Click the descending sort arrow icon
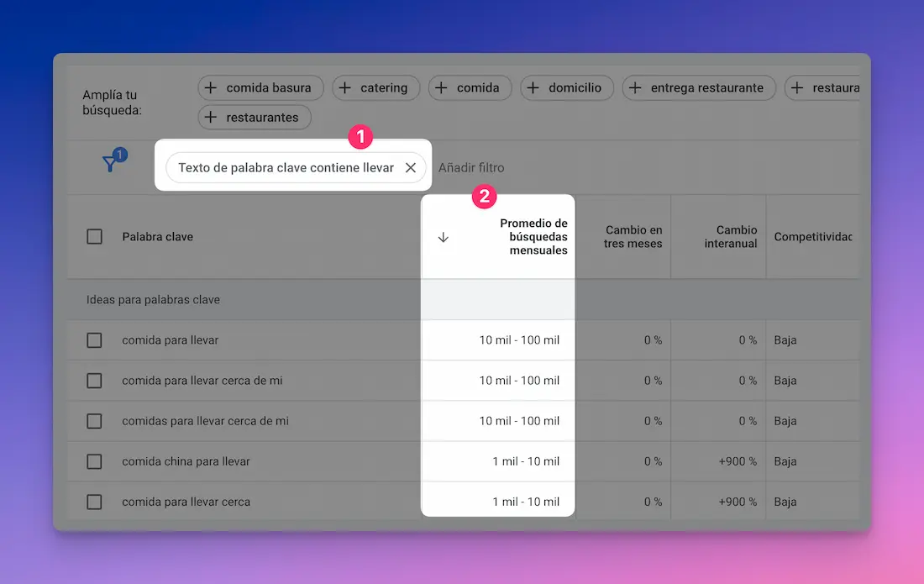924x584 pixels. (444, 237)
